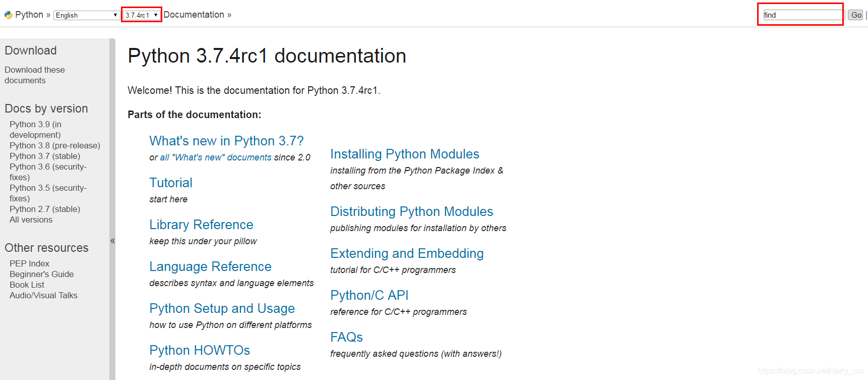The height and width of the screenshot is (380, 868).
Task: Open the Audio/Visual Talks link
Action: pyautogui.click(x=43, y=295)
